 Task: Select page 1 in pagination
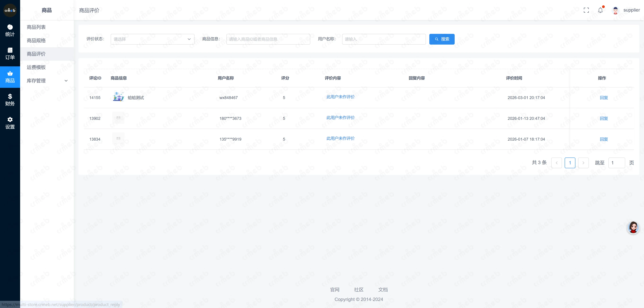[x=570, y=163]
